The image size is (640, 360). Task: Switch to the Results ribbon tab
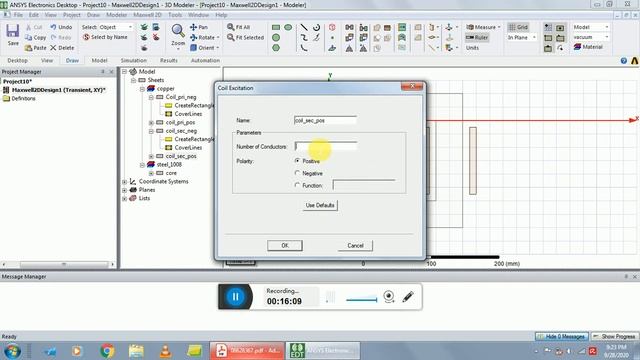(169, 60)
